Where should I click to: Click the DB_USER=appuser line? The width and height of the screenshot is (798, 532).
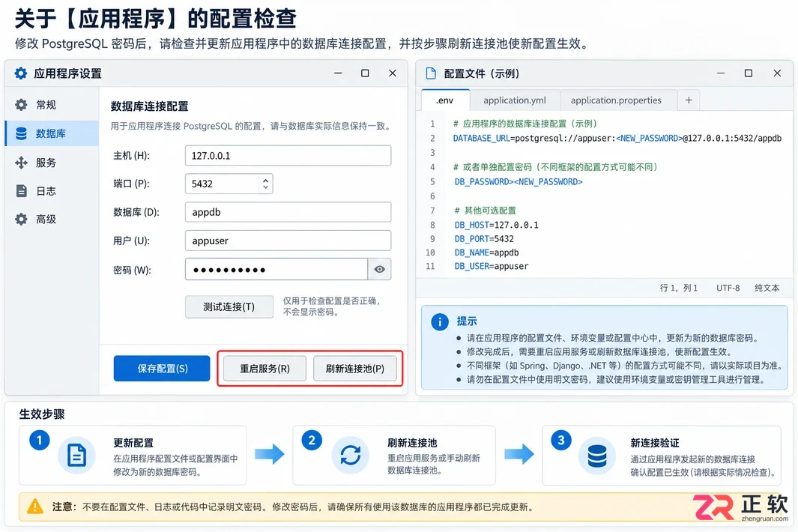tap(491, 266)
